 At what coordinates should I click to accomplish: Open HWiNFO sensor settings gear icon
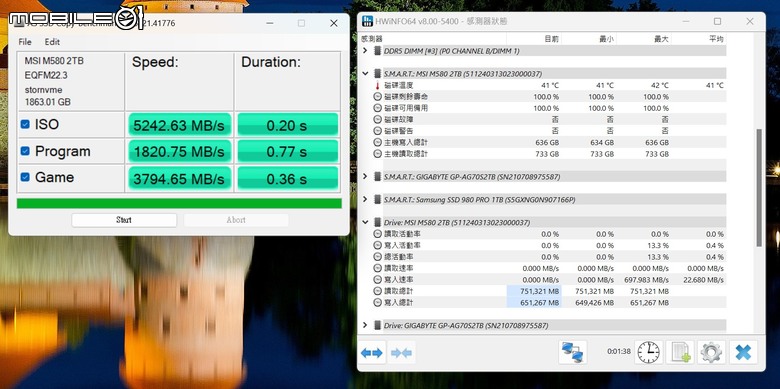[711, 352]
